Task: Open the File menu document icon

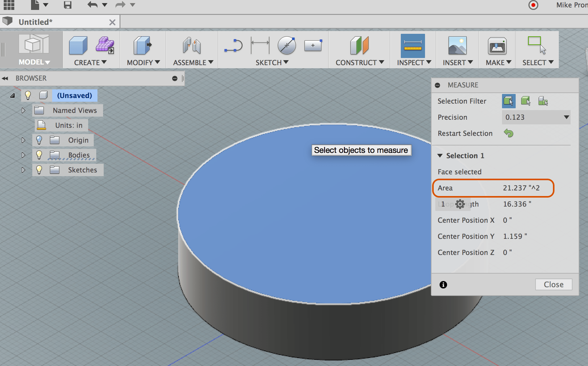Action: 35,5
